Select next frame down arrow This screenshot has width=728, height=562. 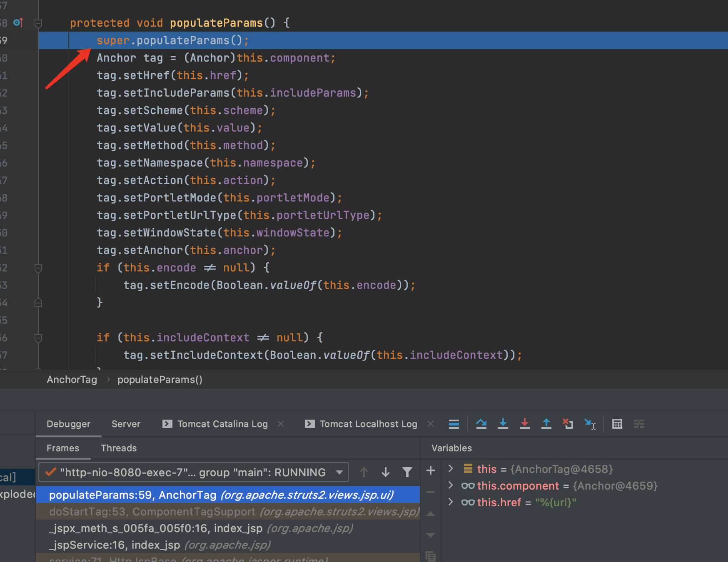386,472
